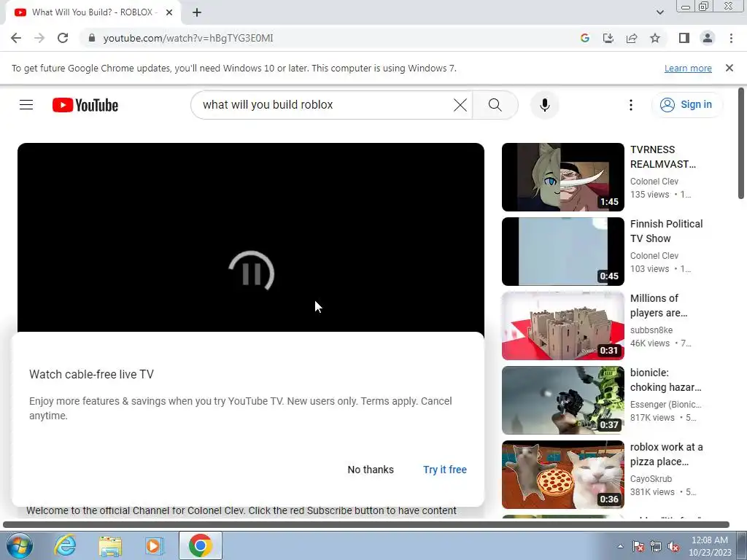
Task: Click Try it free for YouTube TV
Action: (445, 470)
